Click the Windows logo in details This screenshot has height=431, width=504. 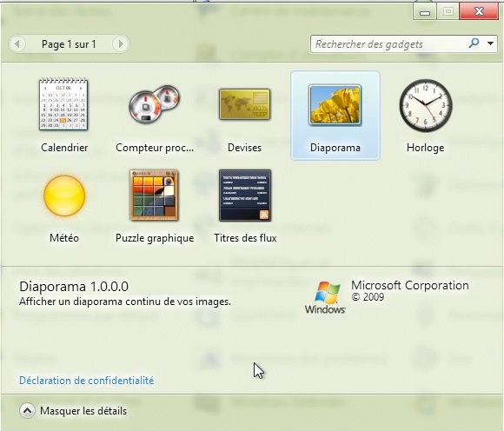pos(325,297)
